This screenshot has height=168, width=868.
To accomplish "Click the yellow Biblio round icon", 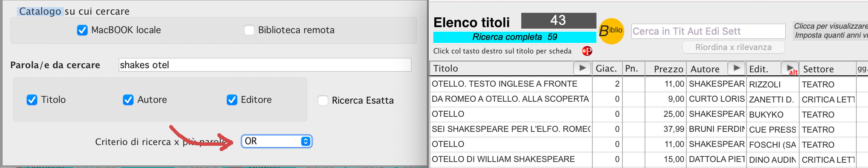I will pyautogui.click(x=611, y=31).
